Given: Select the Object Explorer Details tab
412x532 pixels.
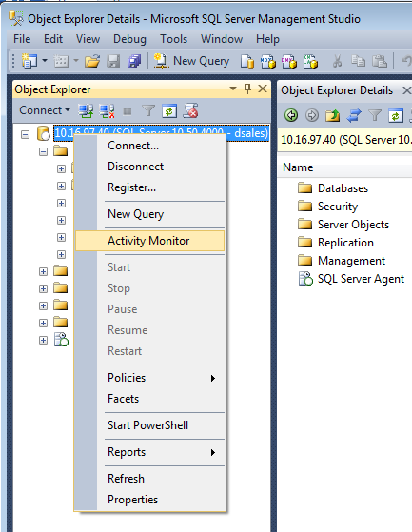Looking at the screenshot, I should click(x=337, y=90).
